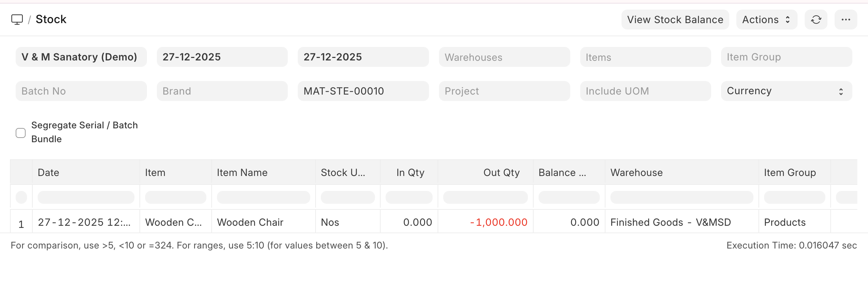
Task: Enable Segregate Serial / Batch Bundle
Action: pos(21,132)
